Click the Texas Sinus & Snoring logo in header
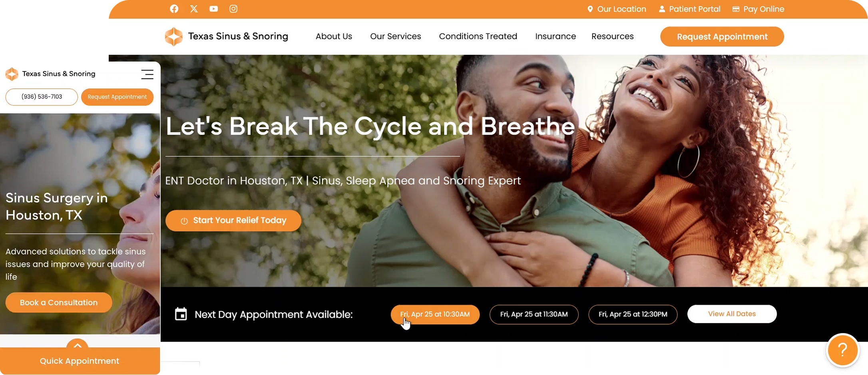Image resolution: width=868 pixels, height=375 pixels. pyautogui.click(x=227, y=36)
